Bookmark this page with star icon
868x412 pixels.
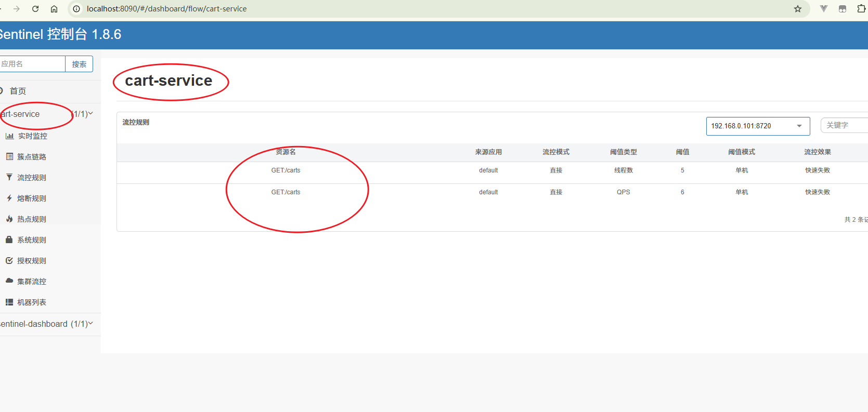(x=798, y=9)
